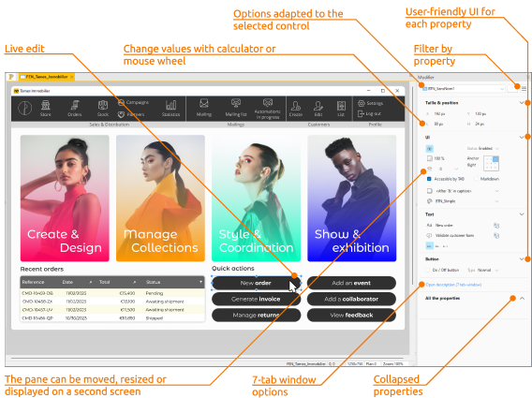Collapse the Taille & position section
Image resolution: width=532 pixels, height=398 pixels.
522,102
